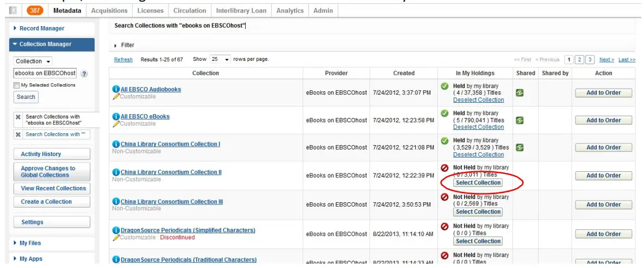Open the Admin tab

[323, 11]
